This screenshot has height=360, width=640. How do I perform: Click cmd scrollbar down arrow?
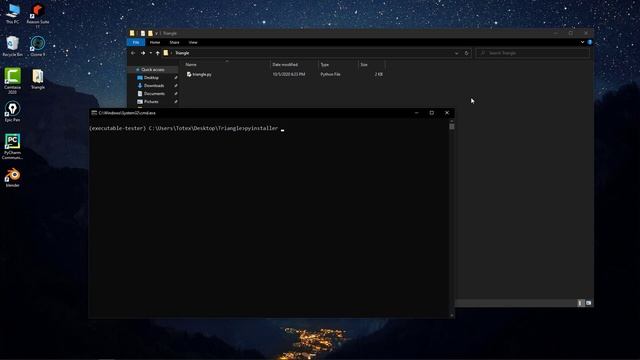452,315
